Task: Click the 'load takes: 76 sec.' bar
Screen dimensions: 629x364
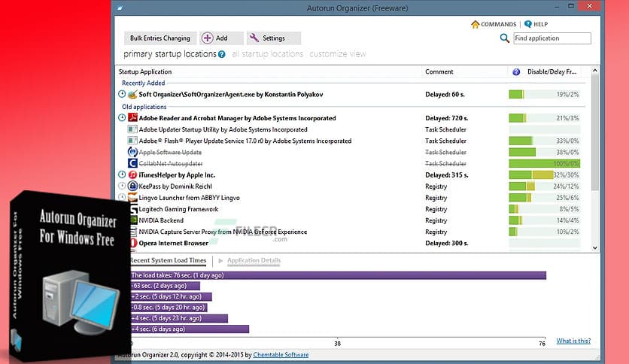Action: 339,275
